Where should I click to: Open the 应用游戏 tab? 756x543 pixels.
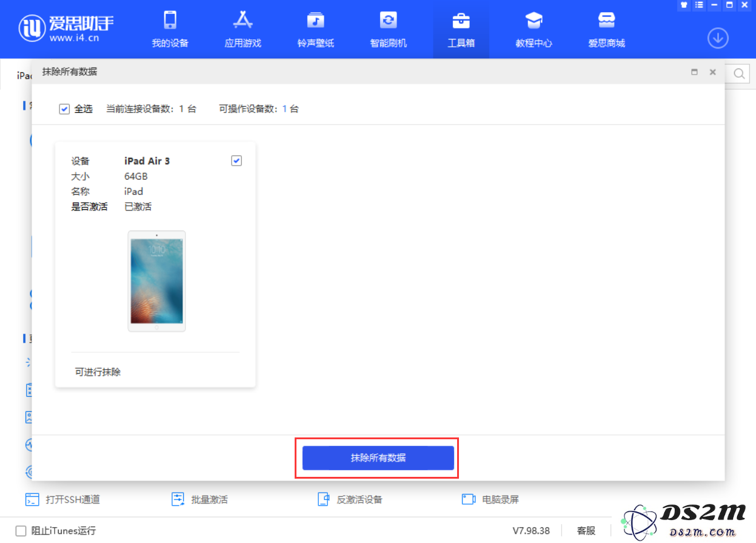[x=243, y=29]
